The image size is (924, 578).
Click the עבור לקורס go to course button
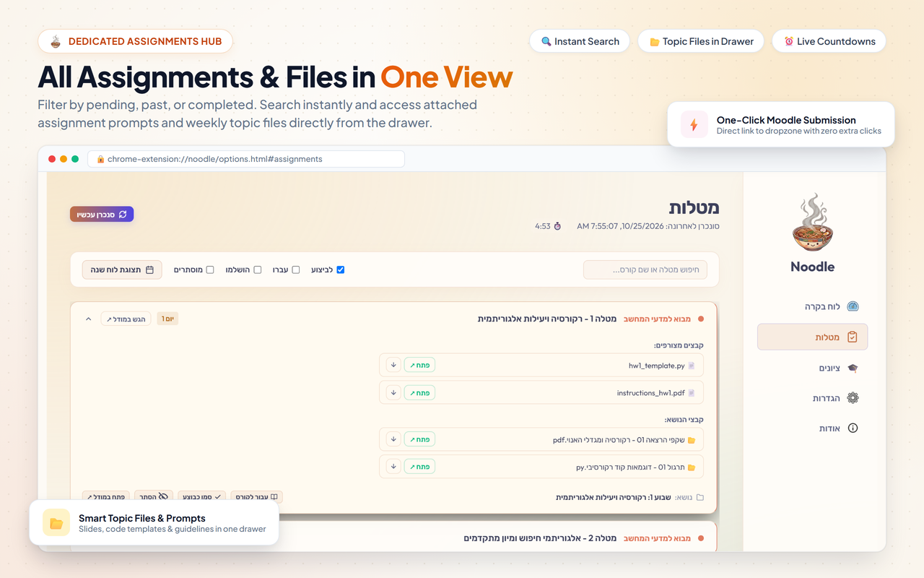256,496
